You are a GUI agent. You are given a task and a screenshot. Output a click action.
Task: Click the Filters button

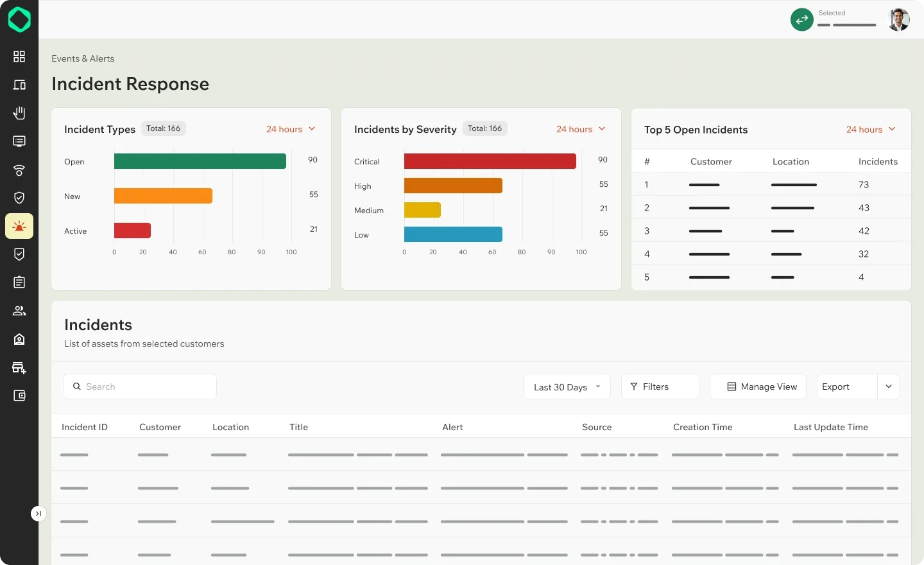[x=660, y=387]
